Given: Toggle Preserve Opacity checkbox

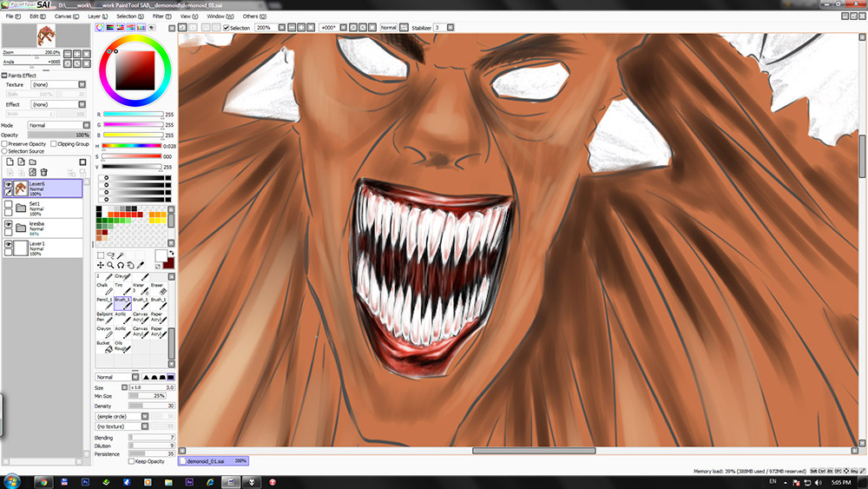Looking at the screenshot, I should tap(4, 144).
